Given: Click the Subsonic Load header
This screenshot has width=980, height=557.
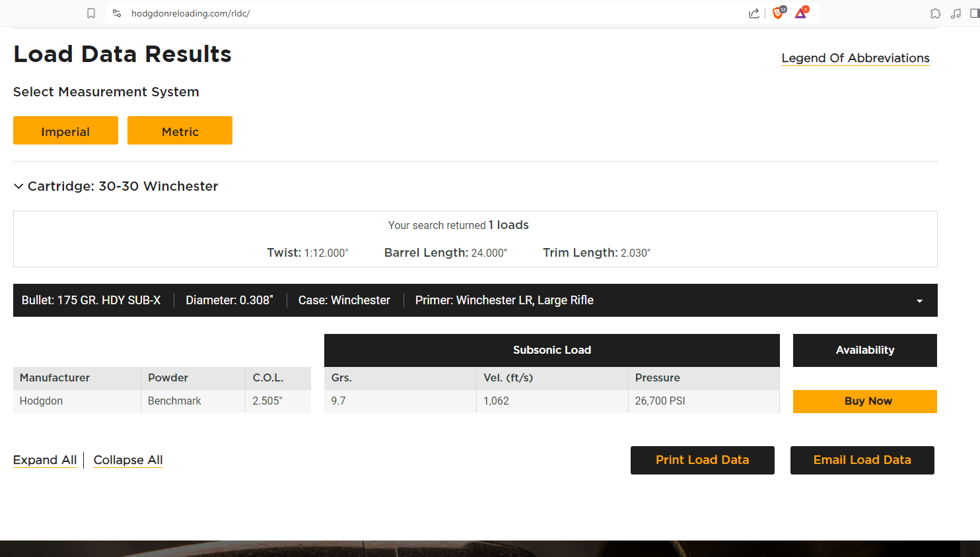Looking at the screenshot, I should [551, 350].
